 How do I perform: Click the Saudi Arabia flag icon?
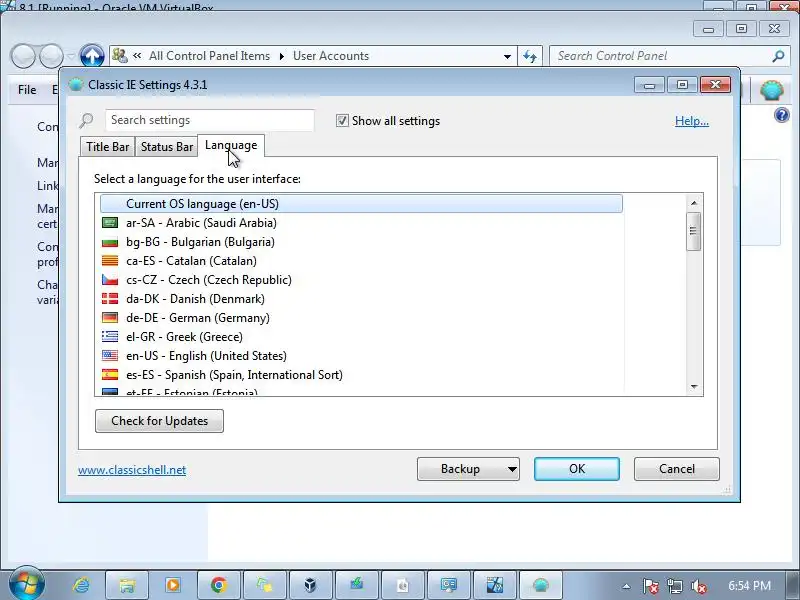click(110, 222)
